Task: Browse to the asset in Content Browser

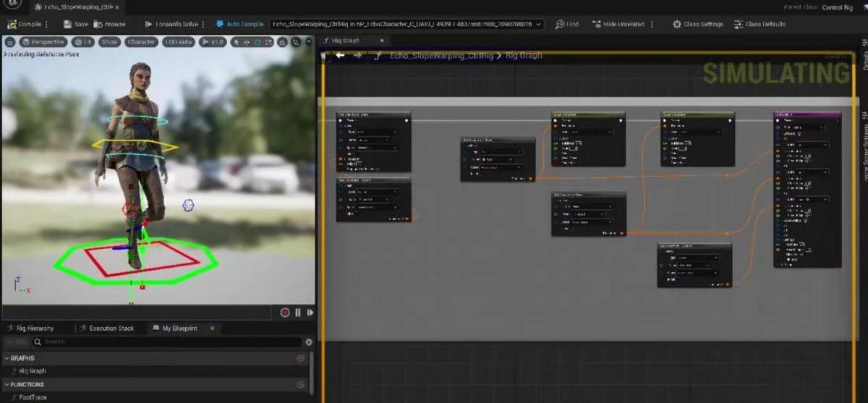Action: (109, 24)
